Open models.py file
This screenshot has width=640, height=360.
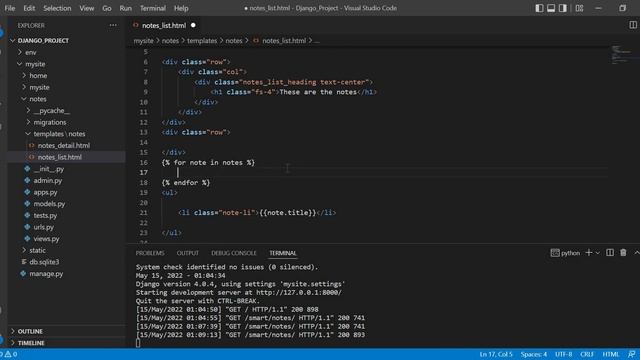point(49,204)
